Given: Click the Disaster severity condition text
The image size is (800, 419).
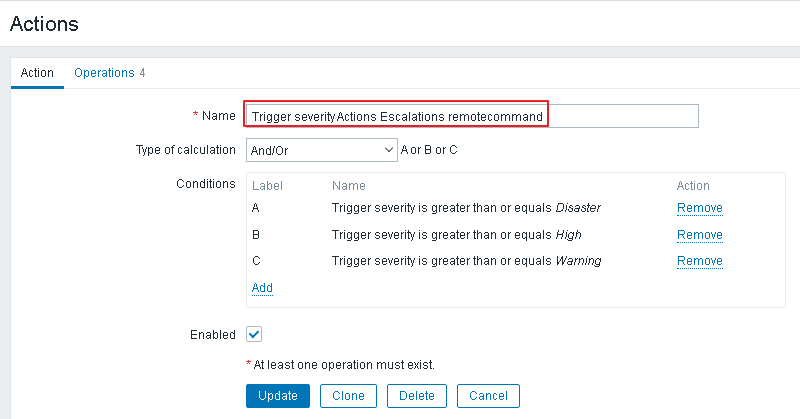Looking at the screenshot, I should click(x=465, y=208).
